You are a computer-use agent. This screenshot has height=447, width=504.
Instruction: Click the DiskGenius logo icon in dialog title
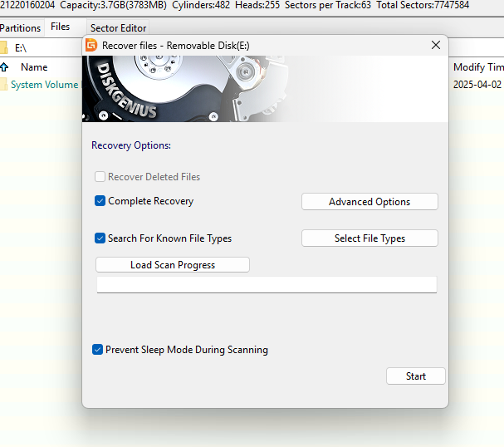(x=91, y=46)
